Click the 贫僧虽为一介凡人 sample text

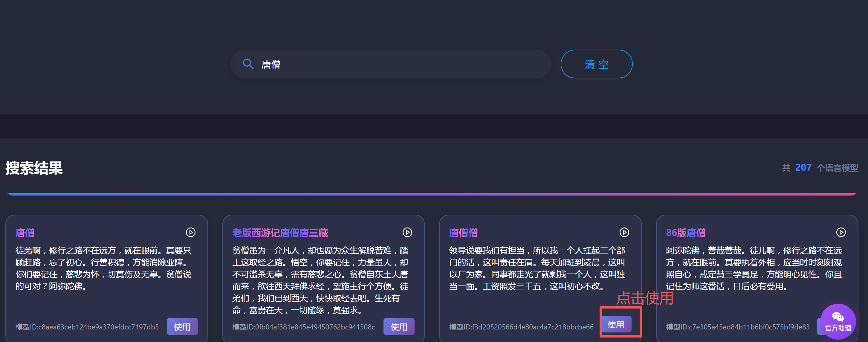(320, 280)
